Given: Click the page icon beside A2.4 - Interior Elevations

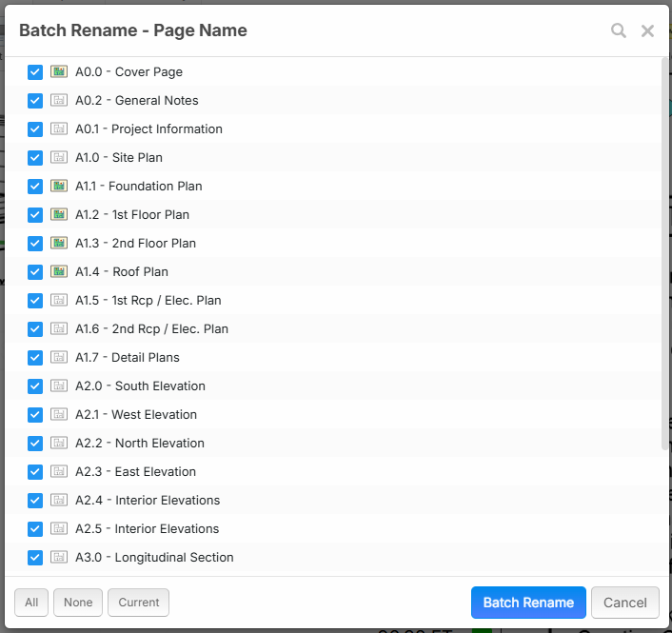Looking at the screenshot, I should (59, 500).
